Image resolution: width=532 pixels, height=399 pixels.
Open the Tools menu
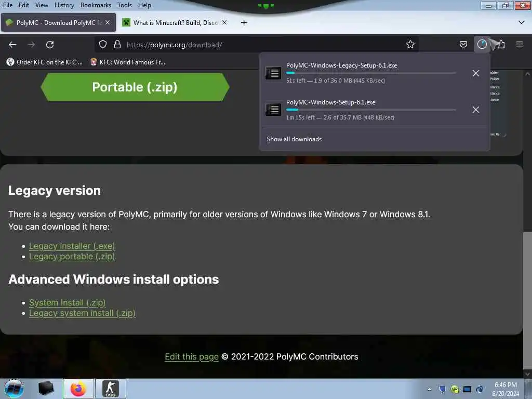click(x=125, y=5)
